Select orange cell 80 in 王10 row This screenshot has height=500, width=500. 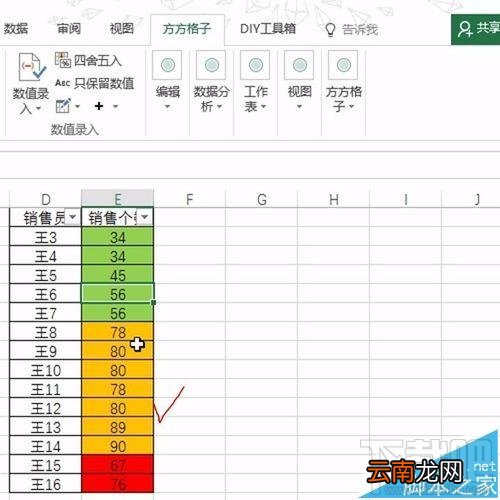tap(118, 370)
